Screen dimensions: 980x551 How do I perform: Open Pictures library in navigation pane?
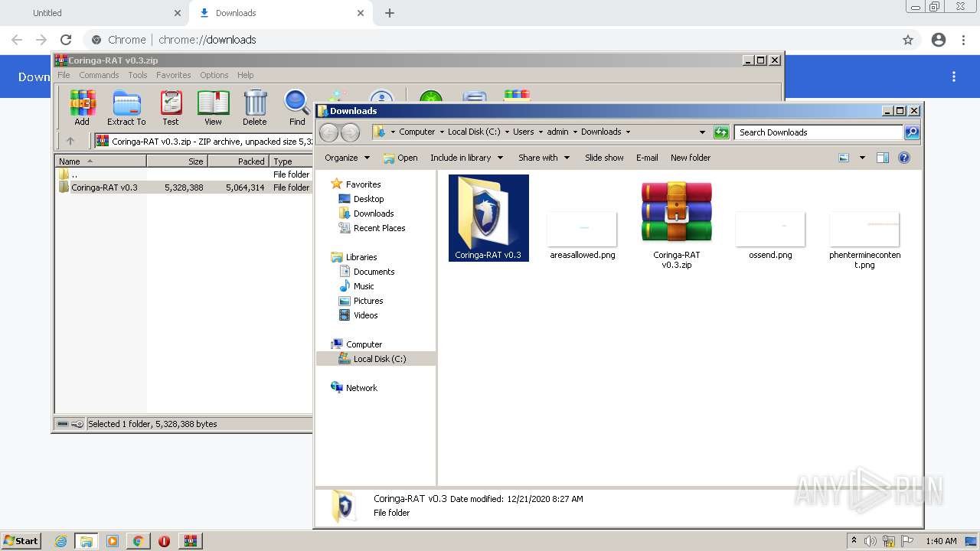(367, 301)
